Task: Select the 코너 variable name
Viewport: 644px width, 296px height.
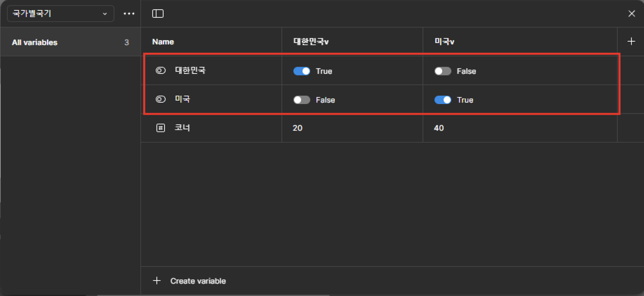Action: coord(182,128)
